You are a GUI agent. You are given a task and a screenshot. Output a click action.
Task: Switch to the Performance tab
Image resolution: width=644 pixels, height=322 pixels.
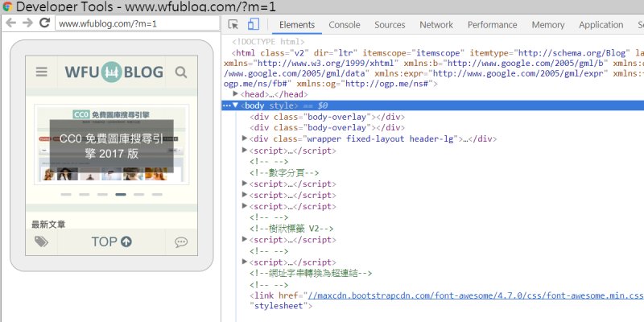click(492, 25)
